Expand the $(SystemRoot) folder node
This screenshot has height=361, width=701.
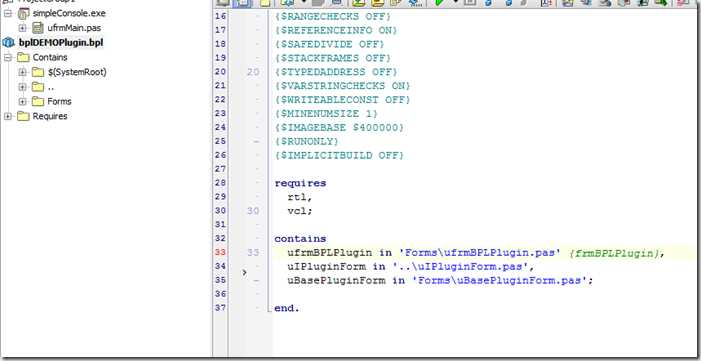point(22,72)
